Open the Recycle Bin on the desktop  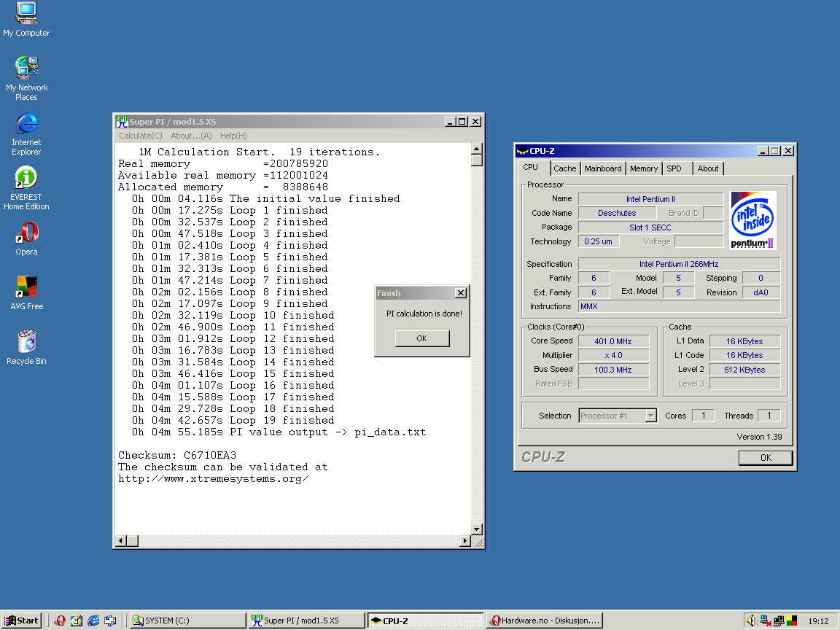(26, 347)
